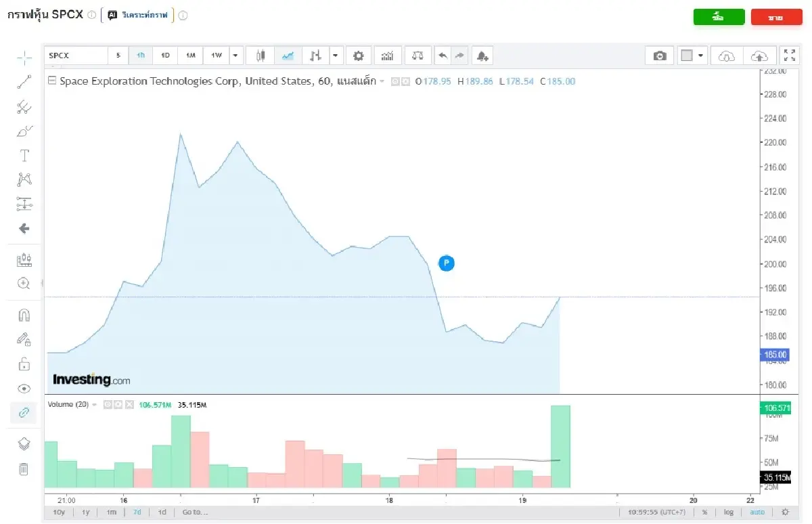
Task: Click the undo arrow
Action: click(443, 56)
